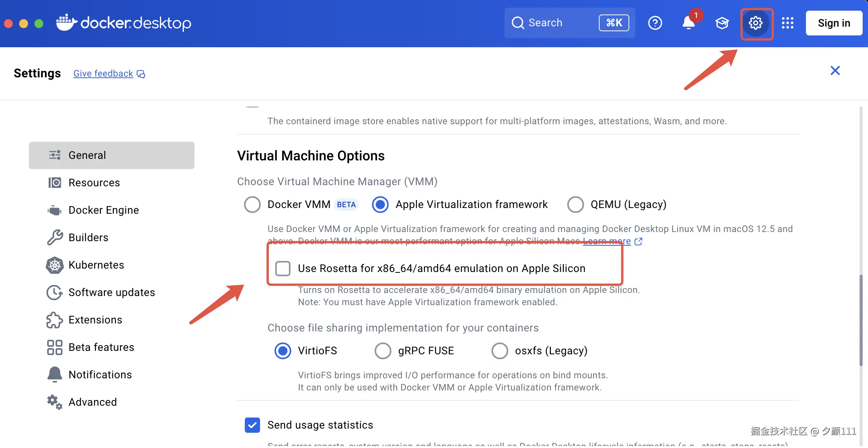Uncheck Send usage statistics
Screen dimensions: 868x448
click(x=252, y=425)
